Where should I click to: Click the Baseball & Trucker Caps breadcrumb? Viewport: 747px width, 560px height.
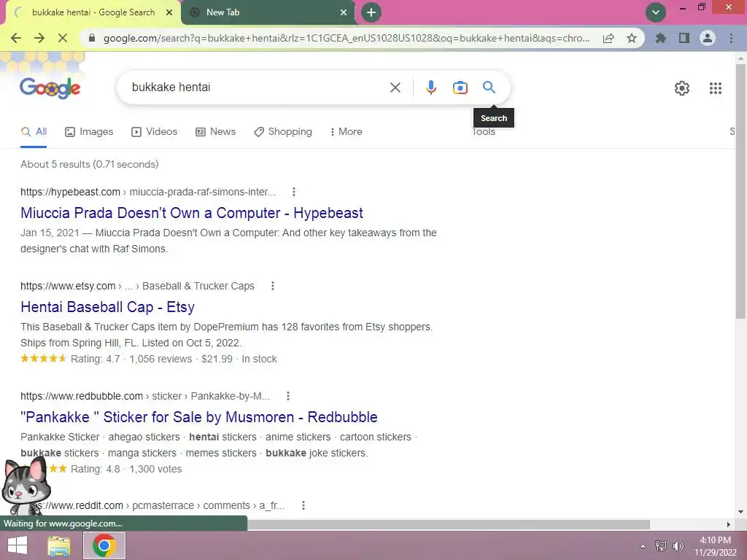(x=198, y=286)
